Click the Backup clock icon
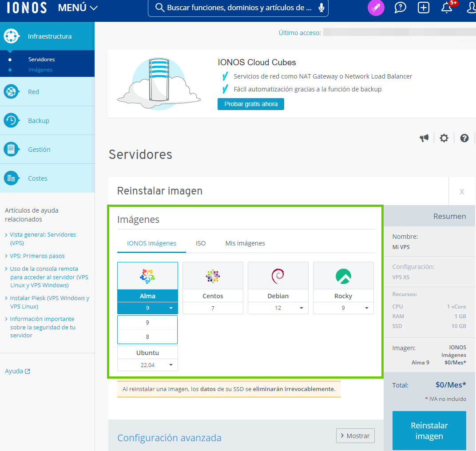This screenshot has width=476, height=451. click(11, 120)
